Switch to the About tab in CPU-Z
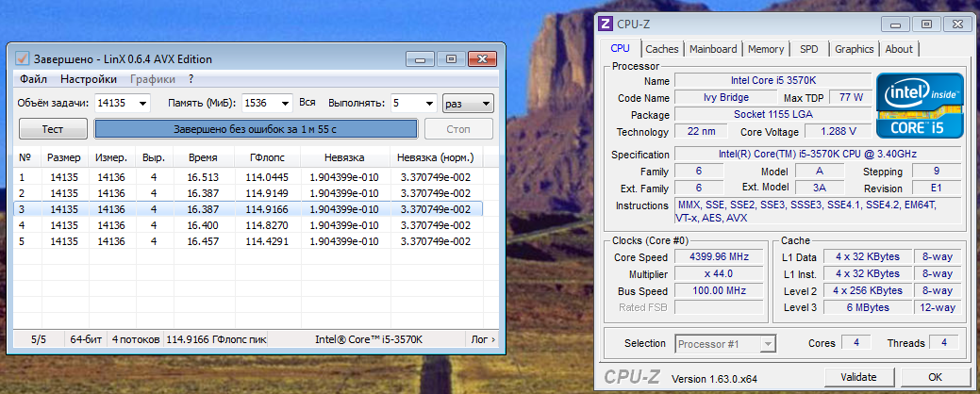Viewport: 980px width, 394px height. click(x=899, y=49)
